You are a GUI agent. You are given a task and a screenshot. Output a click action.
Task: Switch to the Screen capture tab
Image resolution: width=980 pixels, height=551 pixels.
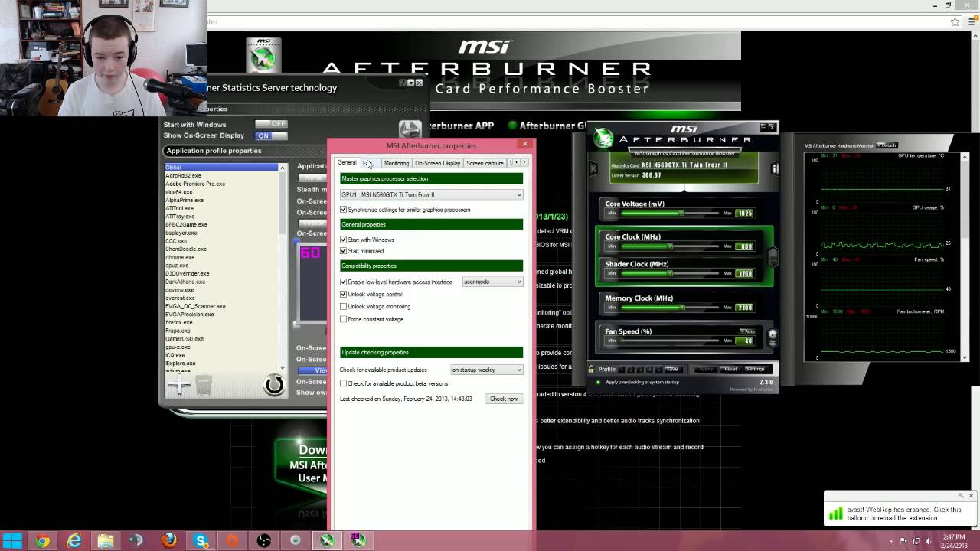click(x=485, y=163)
